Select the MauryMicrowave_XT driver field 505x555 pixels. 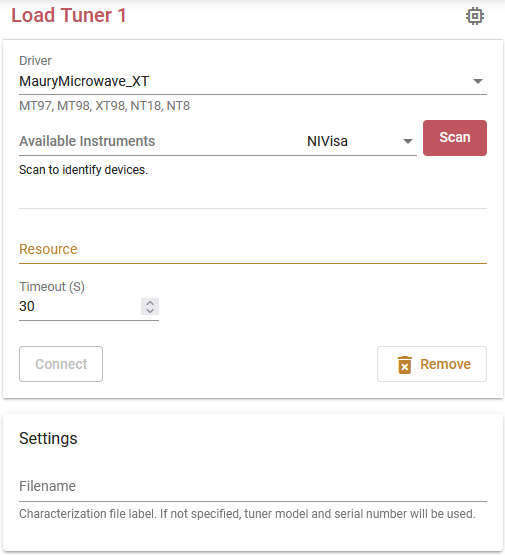[253, 81]
